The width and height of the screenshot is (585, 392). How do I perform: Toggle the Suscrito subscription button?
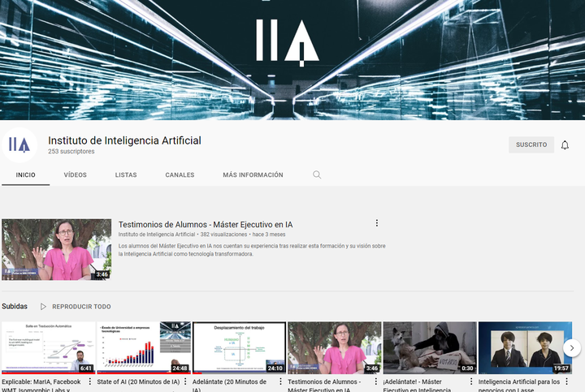click(531, 144)
